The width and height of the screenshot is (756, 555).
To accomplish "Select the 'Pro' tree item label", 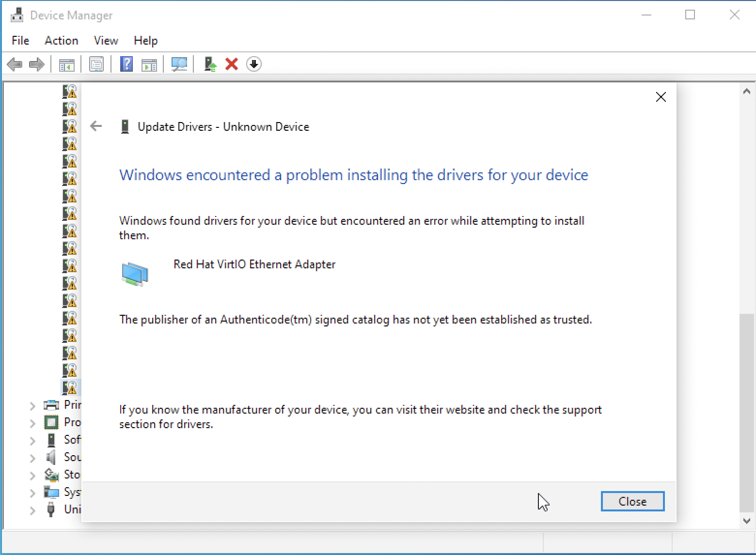I will point(73,422).
